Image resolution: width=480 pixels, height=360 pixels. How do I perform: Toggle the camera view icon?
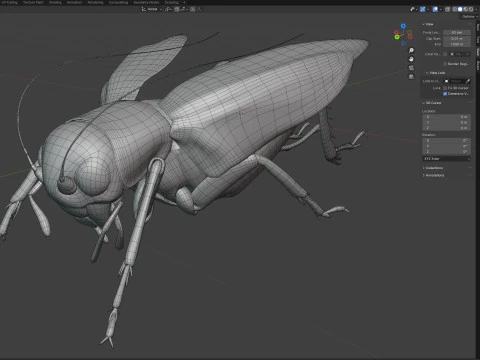pos(411,68)
